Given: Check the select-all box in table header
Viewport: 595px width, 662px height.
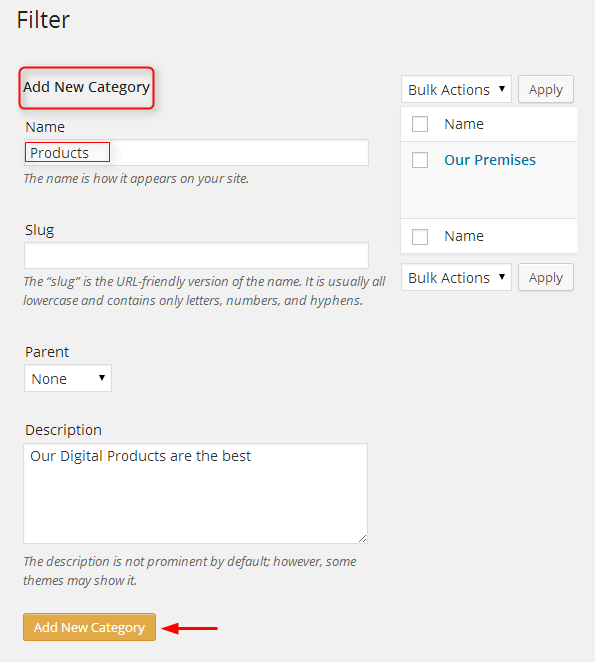Looking at the screenshot, I should click(420, 124).
